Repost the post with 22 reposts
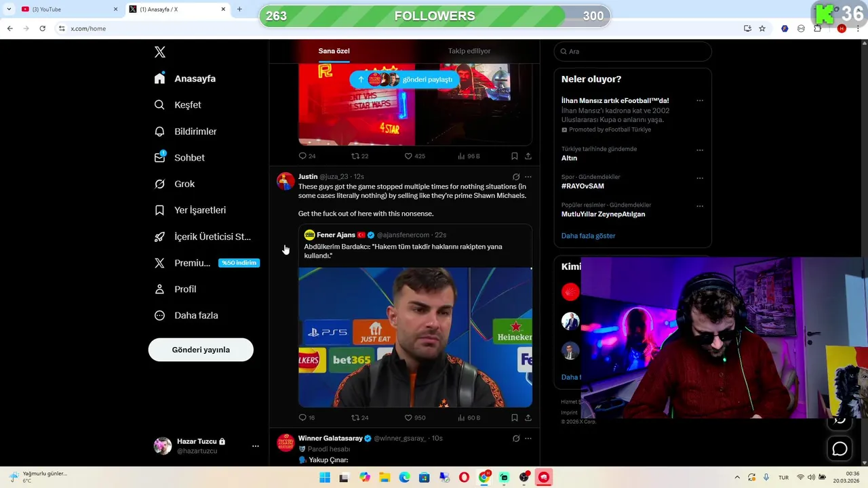The width and height of the screenshot is (868, 488). [x=359, y=156]
